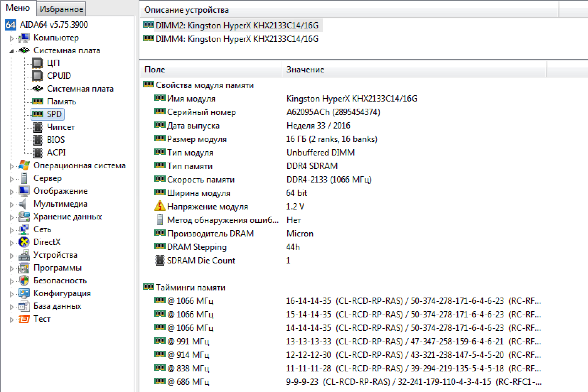The height and width of the screenshot is (392, 588).
Task: Click the Системная плата chip icon at top level
Action: 24,50
